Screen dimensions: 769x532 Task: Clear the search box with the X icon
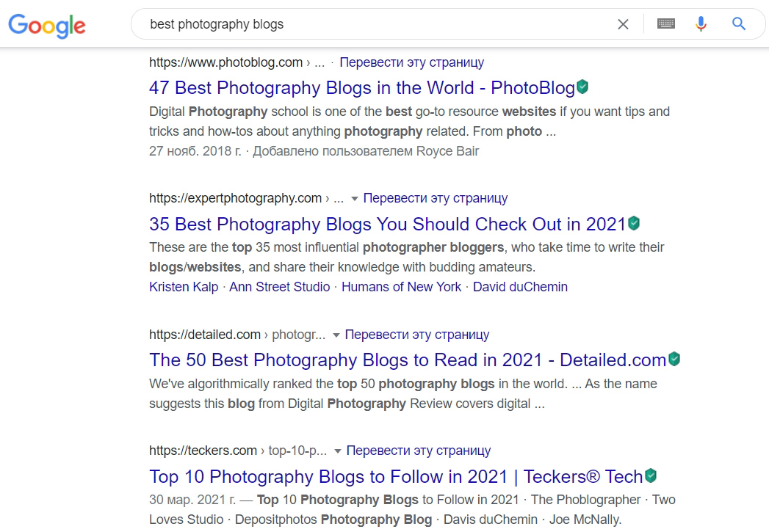click(623, 24)
